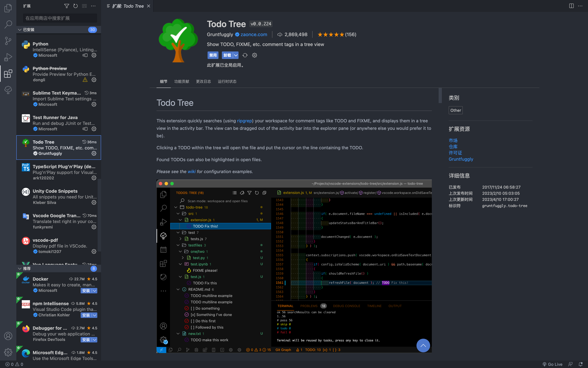Collapse the 已安装 section

(20, 30)
